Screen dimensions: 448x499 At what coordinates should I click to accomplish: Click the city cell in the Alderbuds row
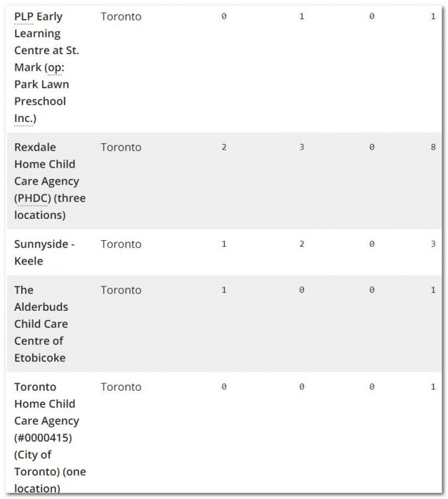pos(121,290)
